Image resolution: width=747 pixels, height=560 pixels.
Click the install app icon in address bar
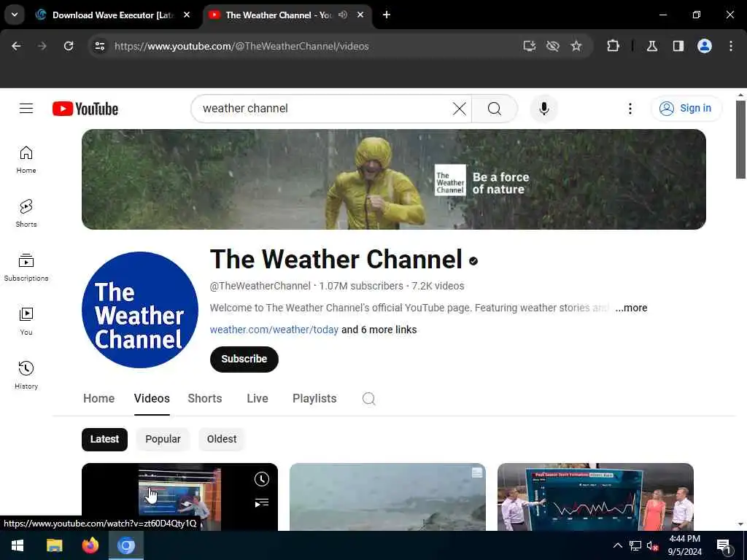530,46
